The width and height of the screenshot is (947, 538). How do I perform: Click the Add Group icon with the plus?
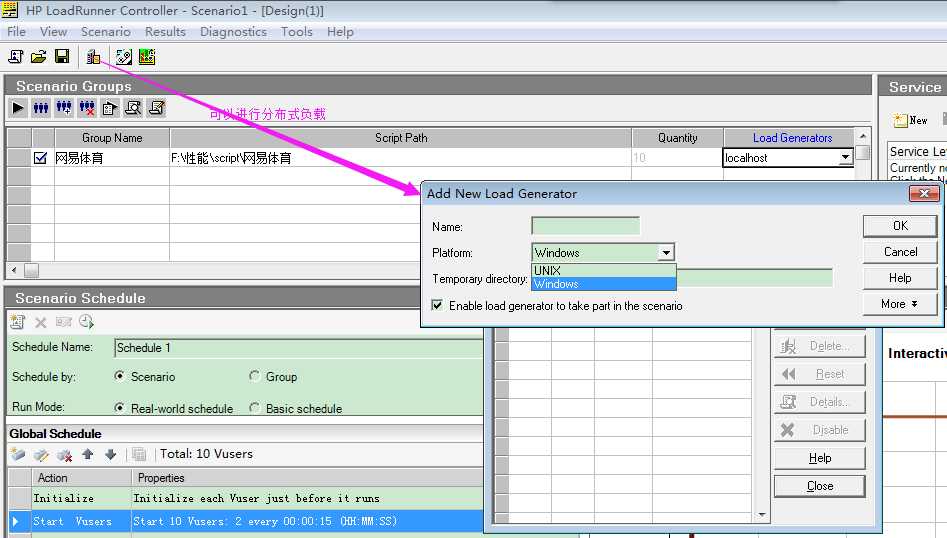pyautogui.click(x=64, y=108)
